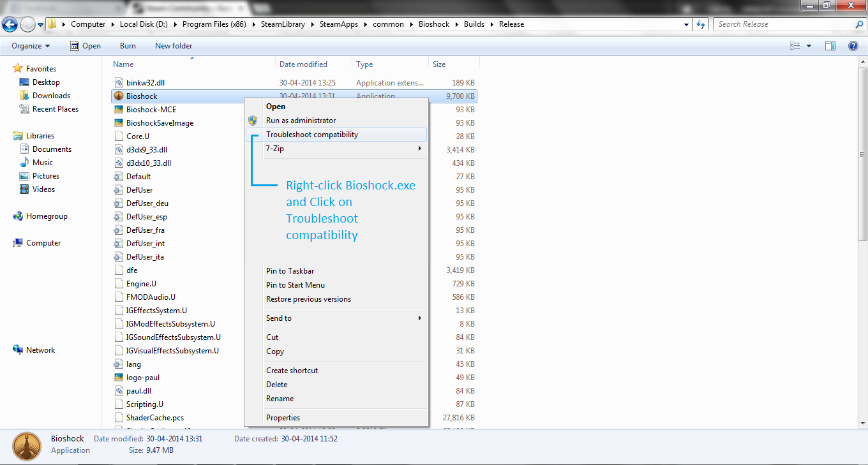
Task: Open the Documents library
Action: 52,149
